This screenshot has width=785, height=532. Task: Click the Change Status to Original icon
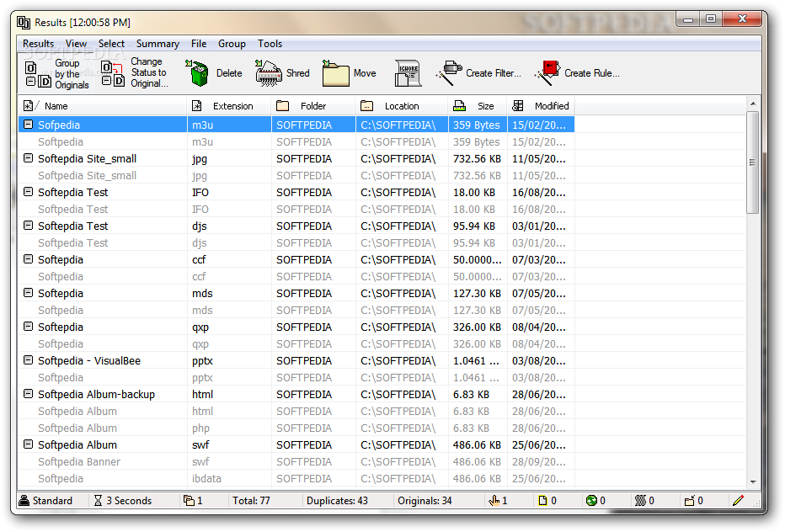click(x=113, y=73)
